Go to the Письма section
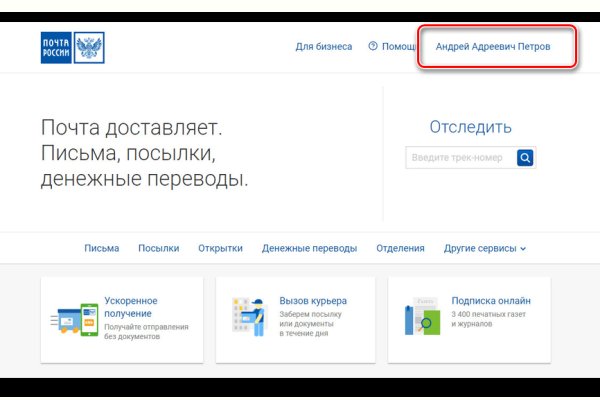Image resolution: width=600 pixels, height=400 pixels. click(x=101, y=248)
